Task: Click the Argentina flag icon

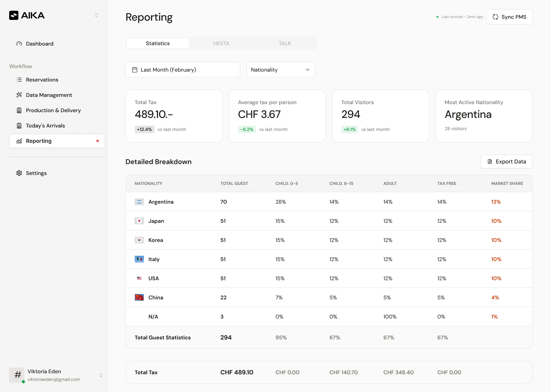Action: [139, 202]
